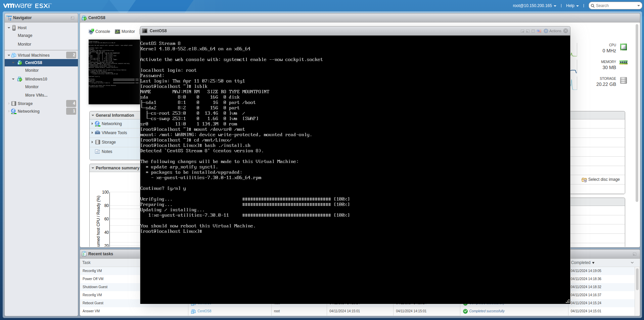Minimize the Recent tasks panel
The width and height of the screenshot is (644, 320).
pyautogui.click(x=635, y=254)
